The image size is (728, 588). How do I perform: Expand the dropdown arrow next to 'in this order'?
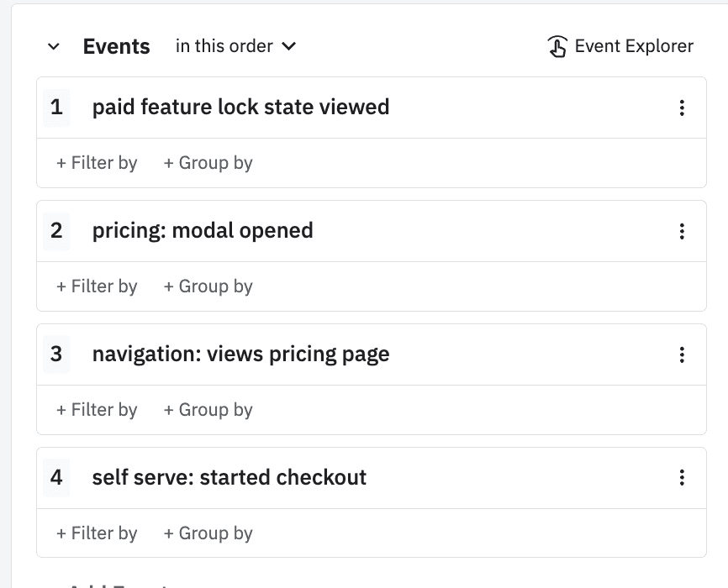tap(288, 47)
